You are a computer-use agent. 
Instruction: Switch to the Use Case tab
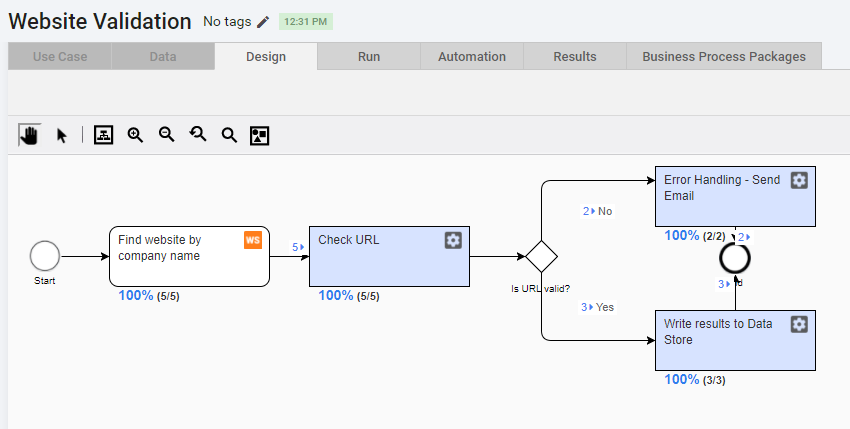click(x=60, y=56)
